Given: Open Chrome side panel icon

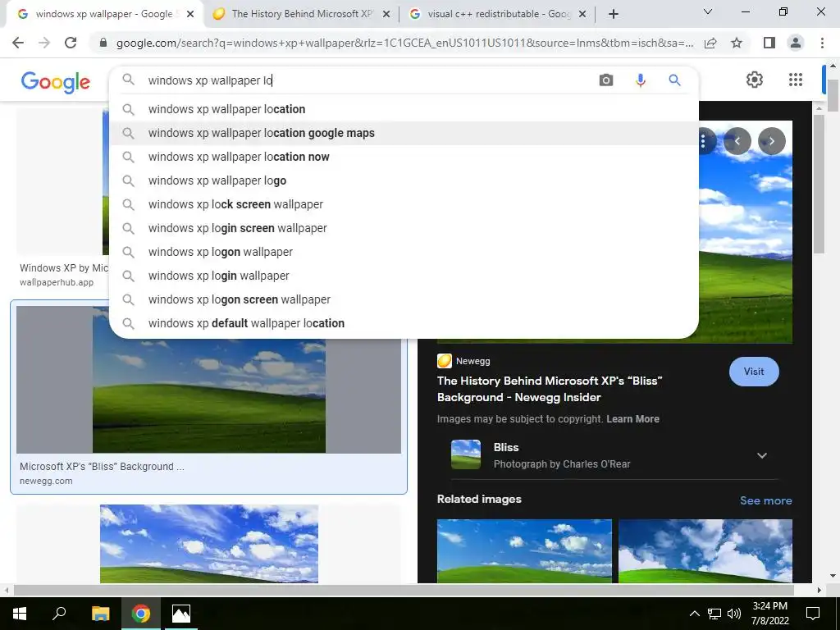Looking at the screenshot, I should tap(769, 43).
